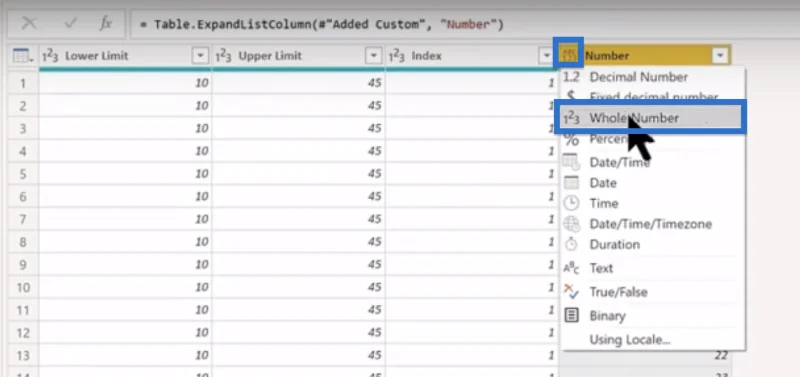This screenshot has height=377, width=800.
Task: Cancel the formula with the X icon
Action: [29, 24]
